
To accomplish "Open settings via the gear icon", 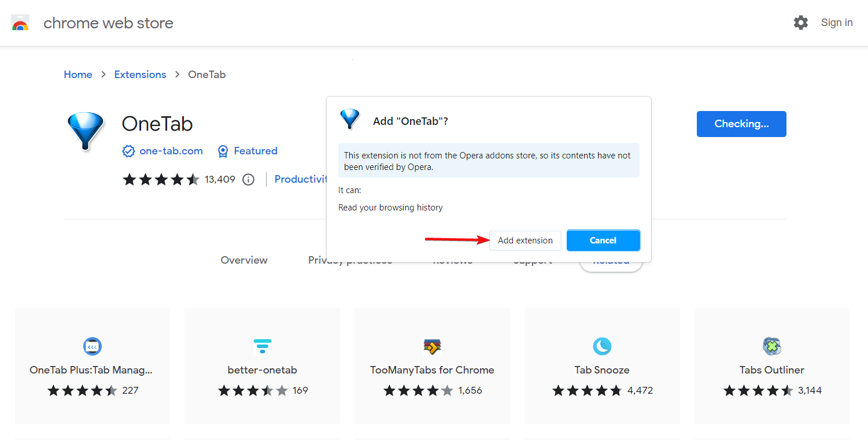I will (x=801, y=23).
